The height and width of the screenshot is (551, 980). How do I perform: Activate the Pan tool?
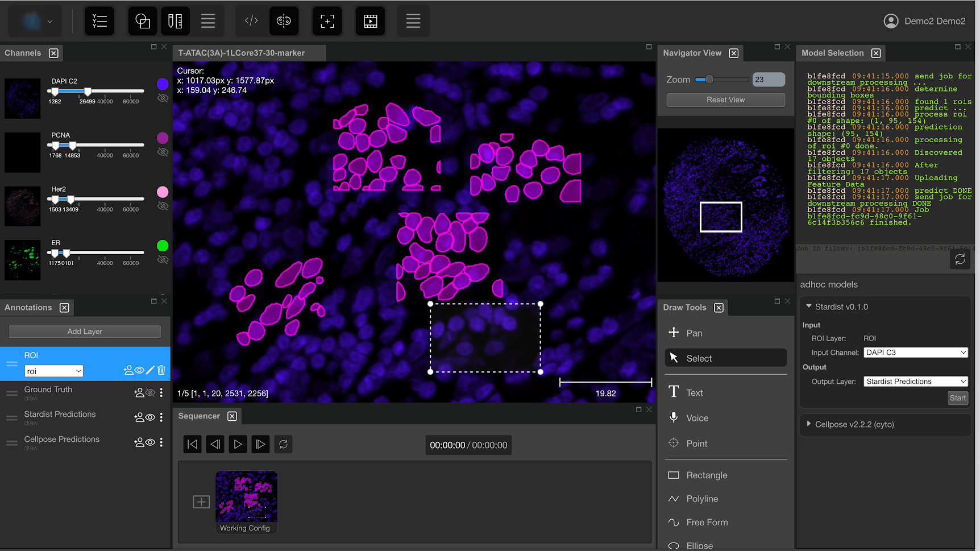(x=694, y=333)
